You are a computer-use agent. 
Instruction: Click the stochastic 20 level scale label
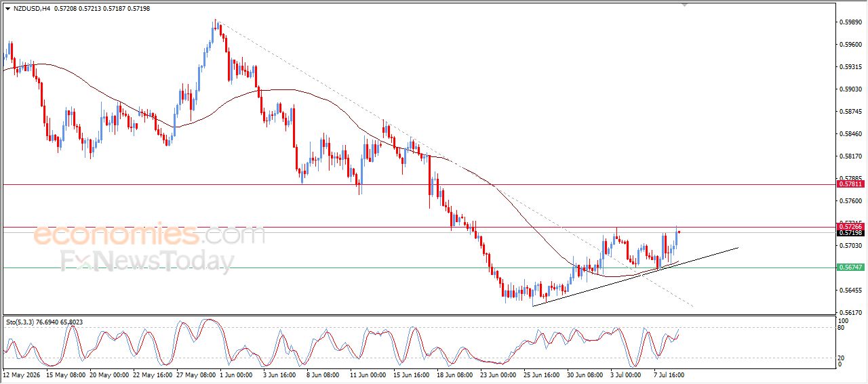[843, 358]
